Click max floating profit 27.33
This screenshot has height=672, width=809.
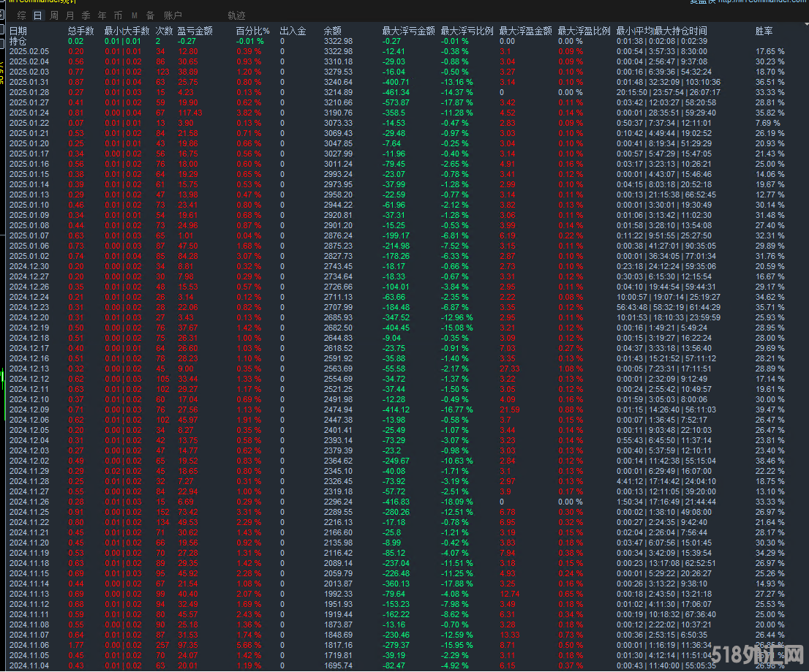pos(510,369)
